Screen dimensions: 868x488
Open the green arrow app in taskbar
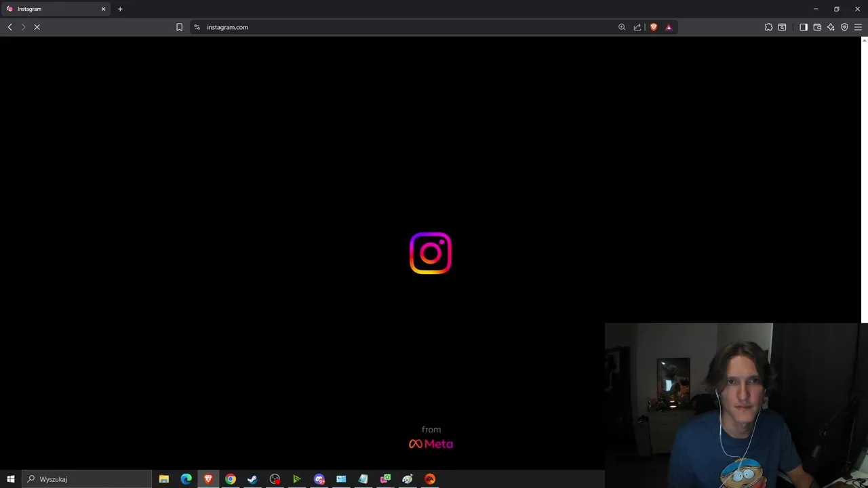pos(296,479)
